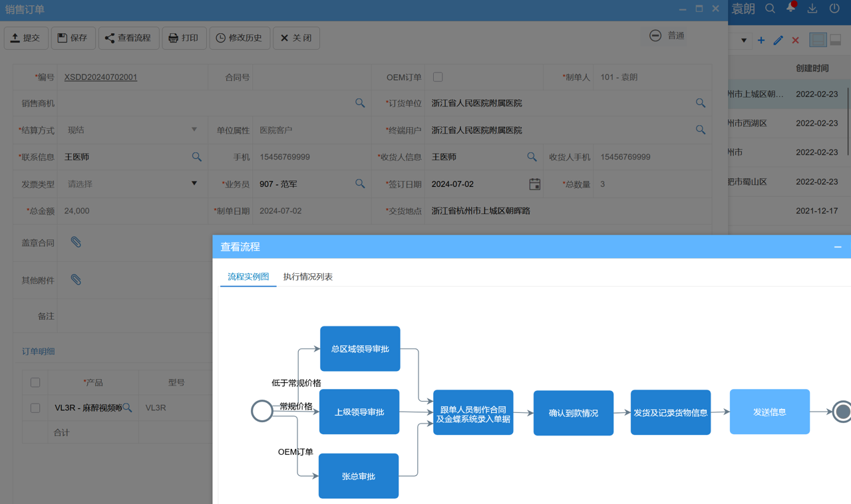
Task: Click search icon in 订货单位 field
Action: tap(700, 104)
